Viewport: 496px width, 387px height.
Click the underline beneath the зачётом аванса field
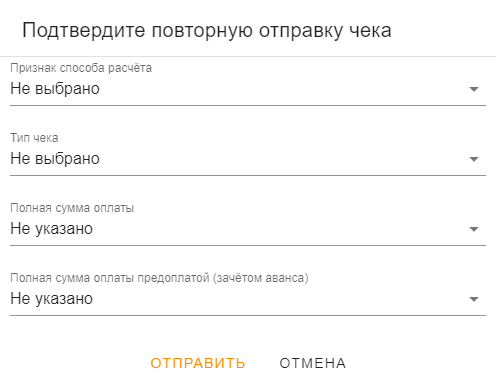click(248, 315)
